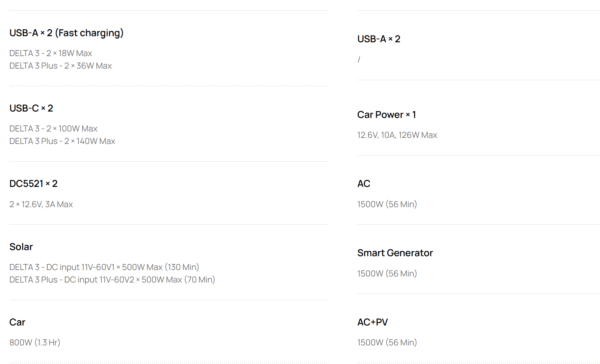Viewport: 600px width, 364px height.
Task: Click 1500W (56 Min) under AC+PV
Action: point(387,343)
